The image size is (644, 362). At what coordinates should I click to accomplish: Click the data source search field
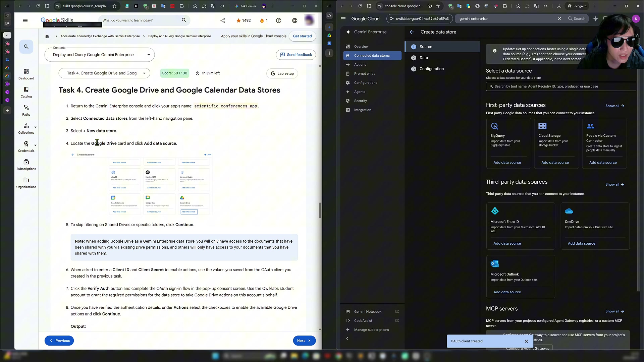point(561,86)
